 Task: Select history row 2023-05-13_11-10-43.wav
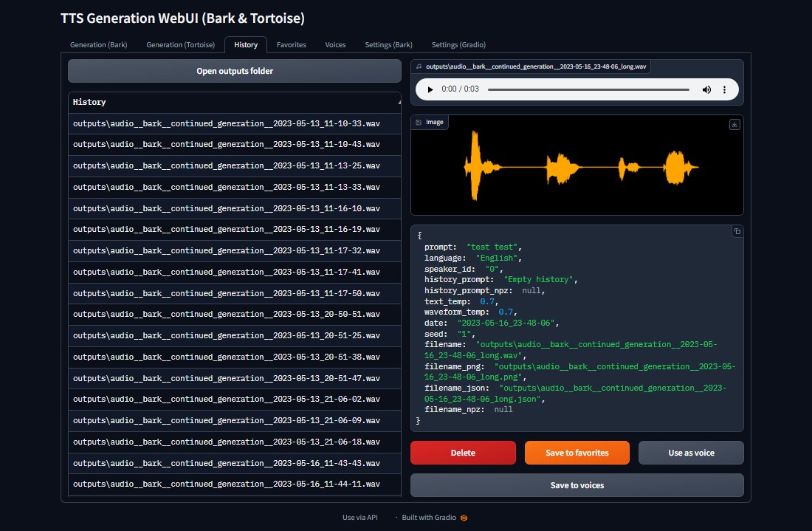coord(235,145)
